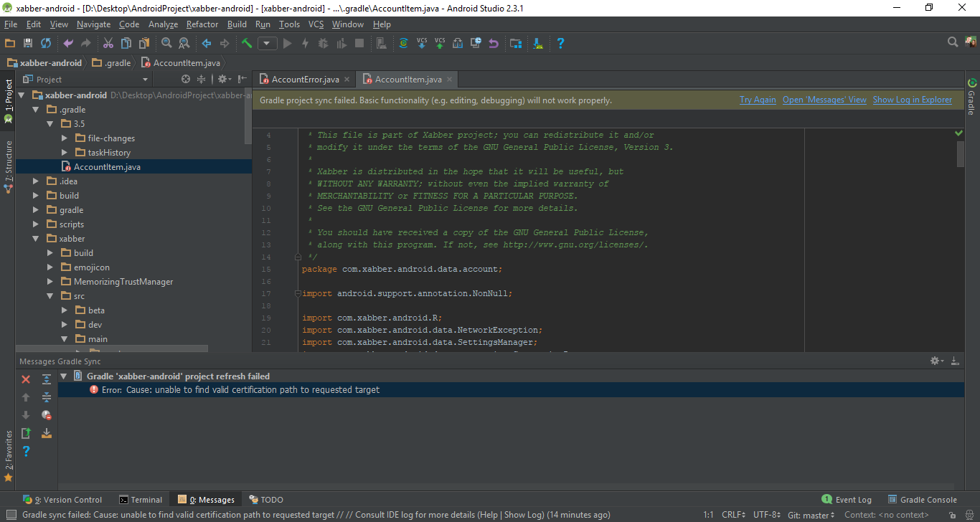Collapse the xabber-android root folder
980x522 pixels.
pyautogui.click(x=21, y=95)
